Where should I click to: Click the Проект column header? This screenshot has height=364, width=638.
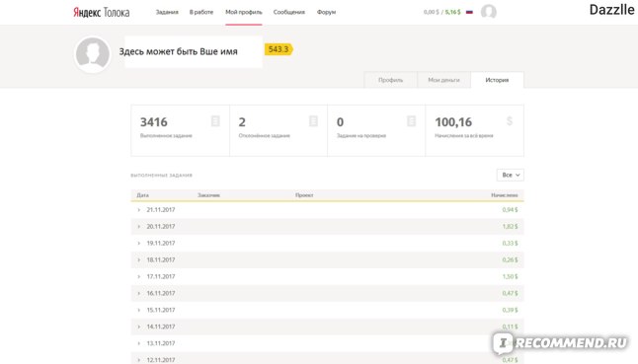[304, 195]
